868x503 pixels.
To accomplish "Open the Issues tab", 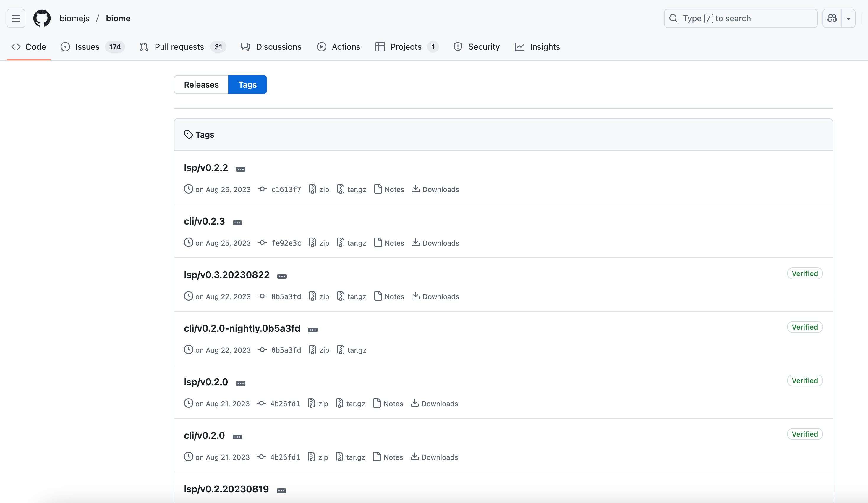I will pyautogui.click(x=87, y=46).
